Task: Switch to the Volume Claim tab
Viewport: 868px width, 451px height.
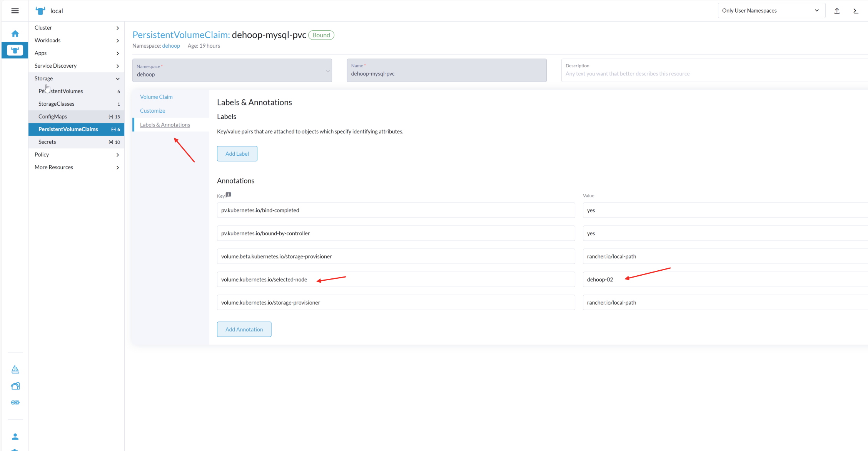Action: pyautogui.click(x=156, y=97)
